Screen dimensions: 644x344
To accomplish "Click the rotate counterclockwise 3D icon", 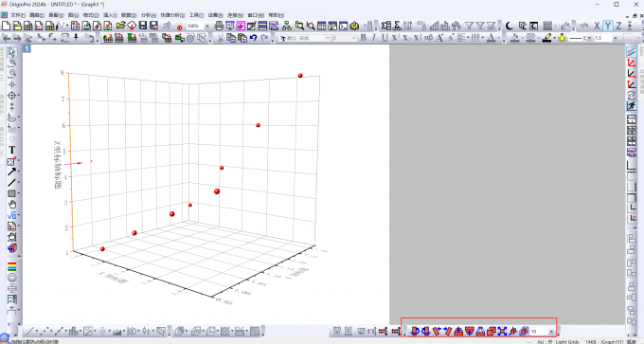I will coord(415,331).
